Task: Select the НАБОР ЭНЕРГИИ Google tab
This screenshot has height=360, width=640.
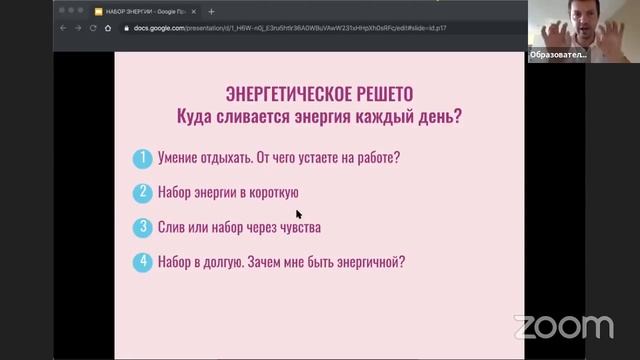Action: pos(146,12)
